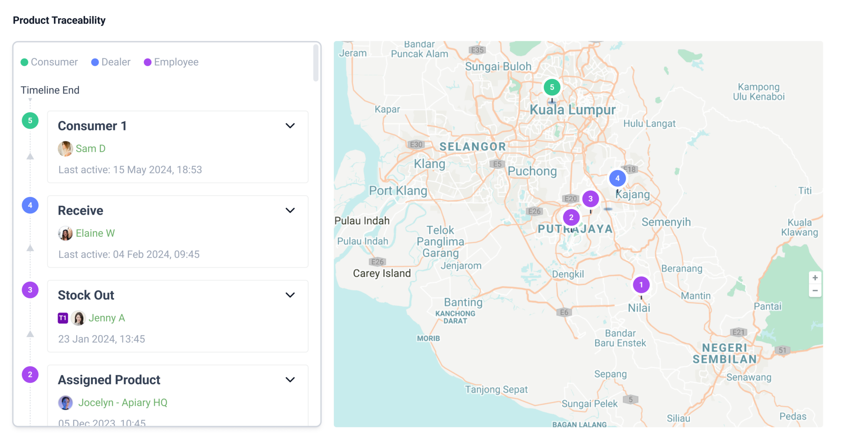Click blue map marker 4 near Kajang
The height and width of the screenshot is (440, 868).
click(x=617, y=178)
